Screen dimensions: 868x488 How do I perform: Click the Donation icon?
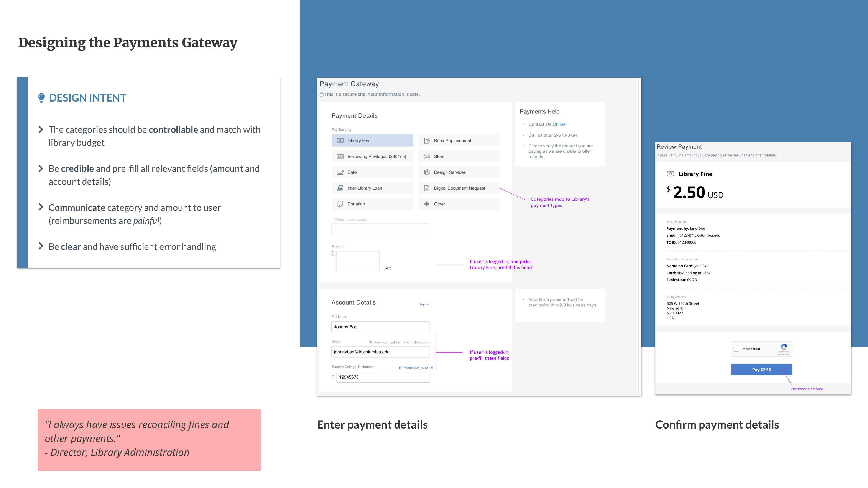(x=340, y=204)
